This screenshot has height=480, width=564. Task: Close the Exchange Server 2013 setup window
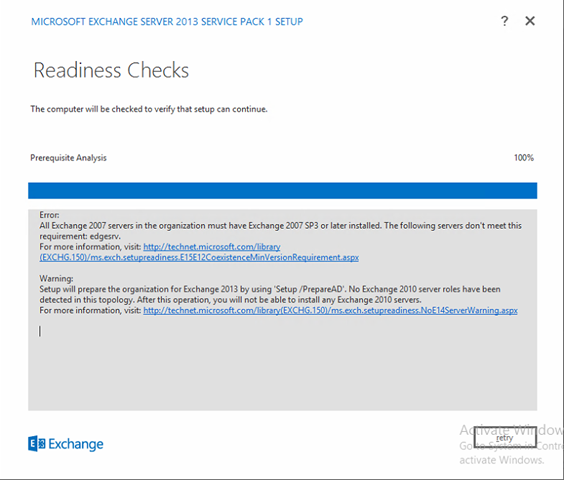(530, 21)
